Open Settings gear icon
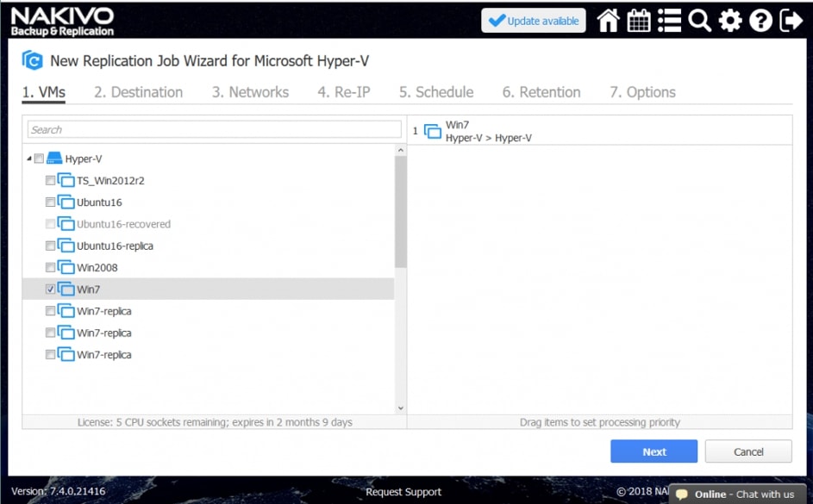This screenshot has height=504, width=813. 730,21
